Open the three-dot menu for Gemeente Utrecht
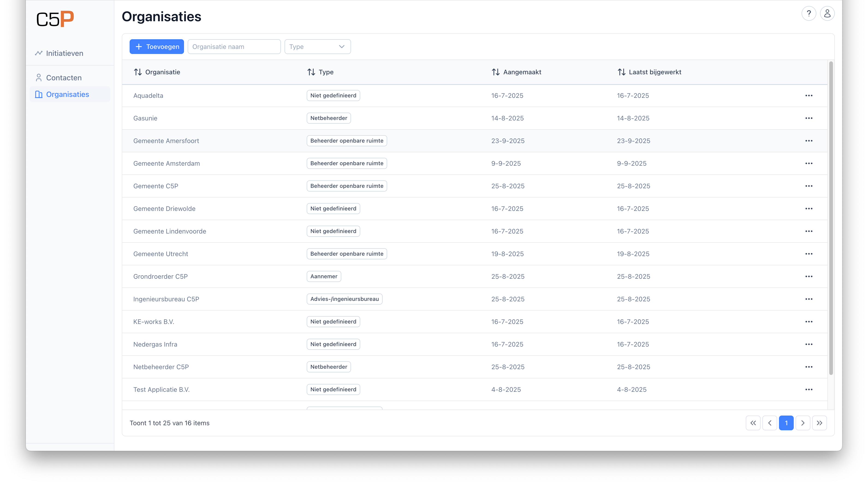Viewport: 868px width, 485px height. click(809, 254)
